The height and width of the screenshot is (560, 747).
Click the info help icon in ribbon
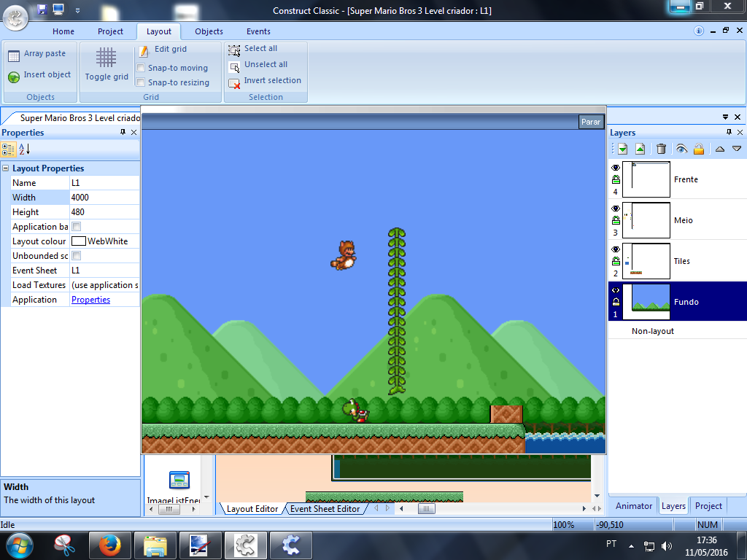[698, 31]
